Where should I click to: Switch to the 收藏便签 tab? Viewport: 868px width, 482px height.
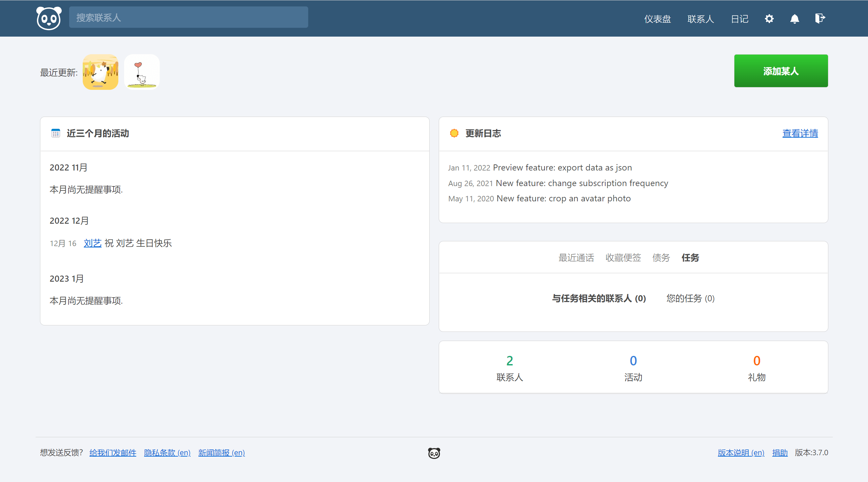[x=623, y=258]
